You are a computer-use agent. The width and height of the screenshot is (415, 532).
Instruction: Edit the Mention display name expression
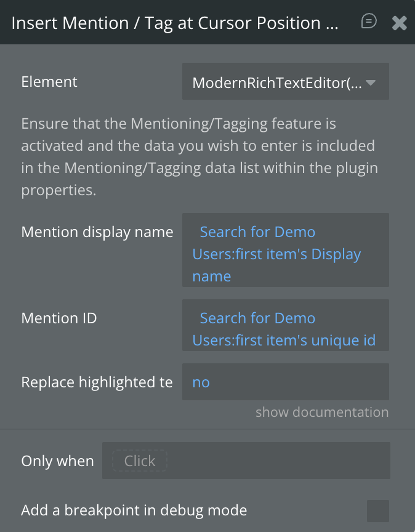tap(284, 254)
